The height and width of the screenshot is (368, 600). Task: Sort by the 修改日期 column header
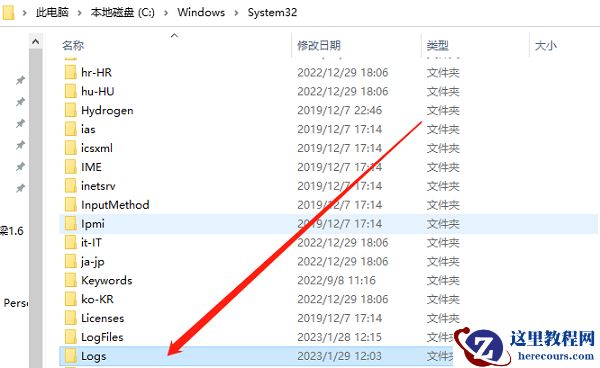coord(319,46)
